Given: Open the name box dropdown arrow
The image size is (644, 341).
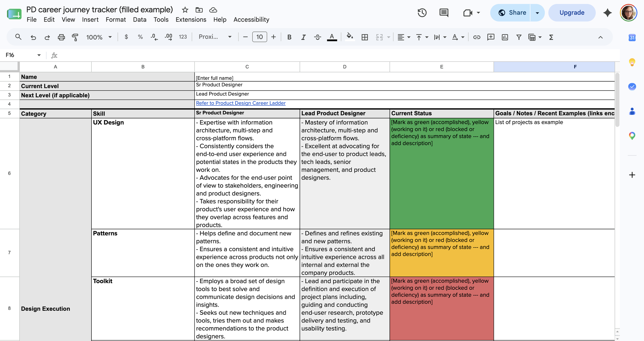Looking at the screenshot, I should pyautogui.click(x=39, y=55).
